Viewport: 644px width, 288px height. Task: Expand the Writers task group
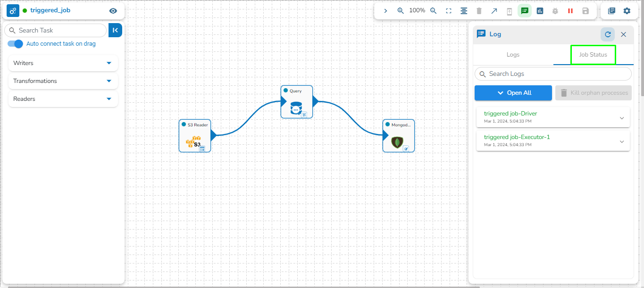[63, 63]
